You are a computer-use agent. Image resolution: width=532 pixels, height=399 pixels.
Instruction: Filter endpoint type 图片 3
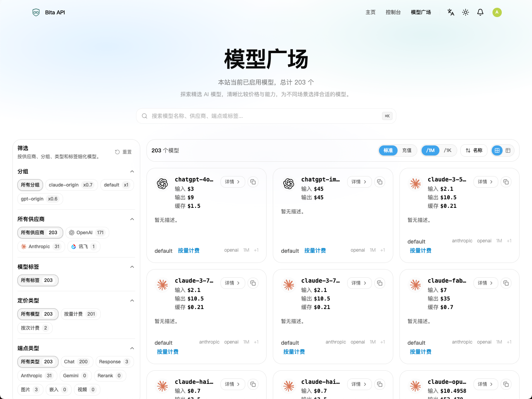coord(30,390)
